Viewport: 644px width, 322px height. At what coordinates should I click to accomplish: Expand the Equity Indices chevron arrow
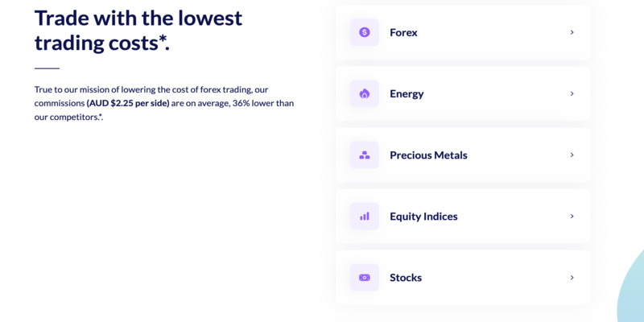(x=572, y=216)
